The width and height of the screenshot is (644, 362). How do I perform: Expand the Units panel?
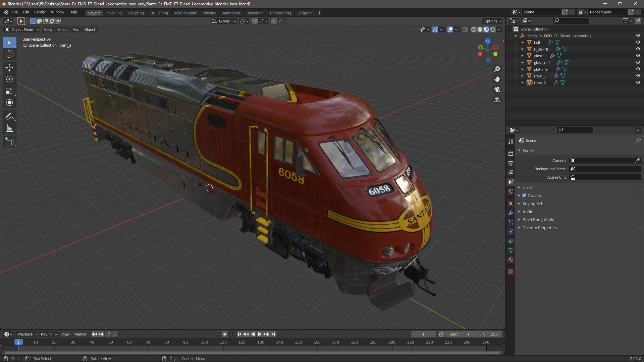coord(527,187)
